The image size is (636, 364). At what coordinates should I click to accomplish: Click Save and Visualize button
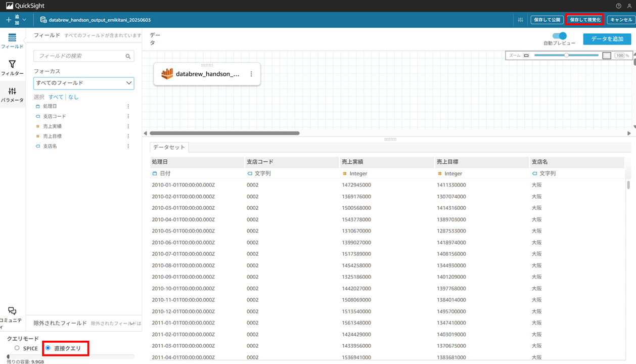pyautogui.click(x=585, y=20)
